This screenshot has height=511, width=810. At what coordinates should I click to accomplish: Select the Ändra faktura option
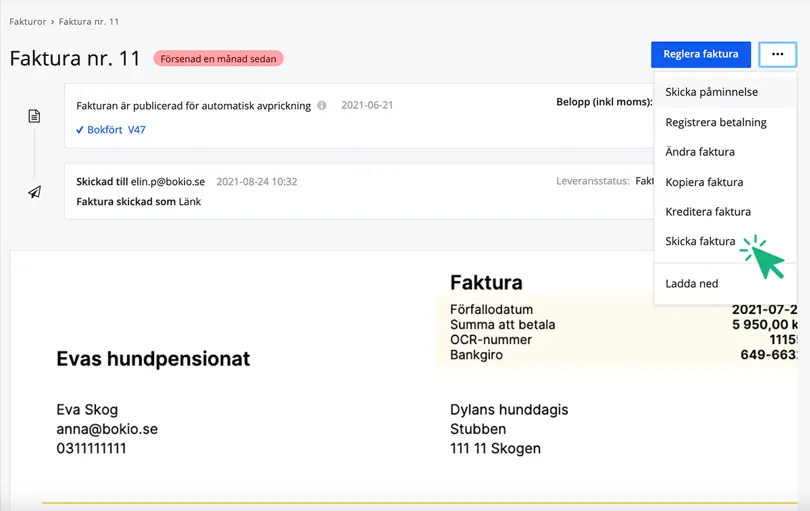click(x=700, y=152)
